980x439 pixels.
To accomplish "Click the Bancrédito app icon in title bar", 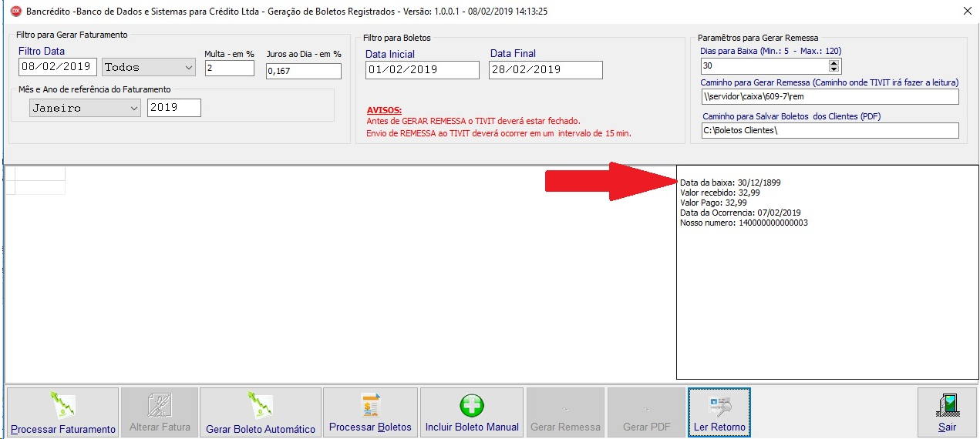I will coord(15,12).
